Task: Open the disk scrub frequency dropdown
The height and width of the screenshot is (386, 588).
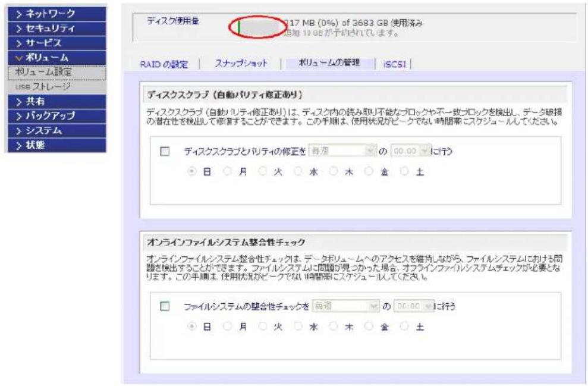Action: (342, 151)
